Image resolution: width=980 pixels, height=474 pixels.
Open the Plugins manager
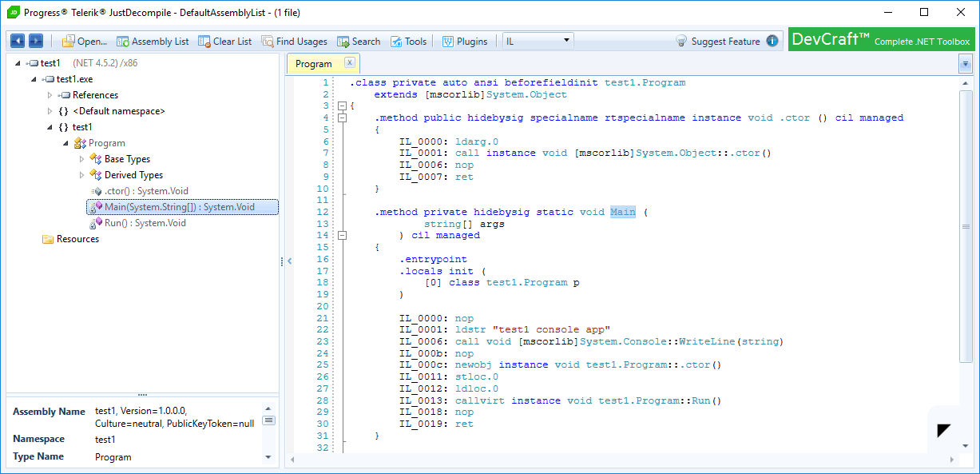[465, 42]
